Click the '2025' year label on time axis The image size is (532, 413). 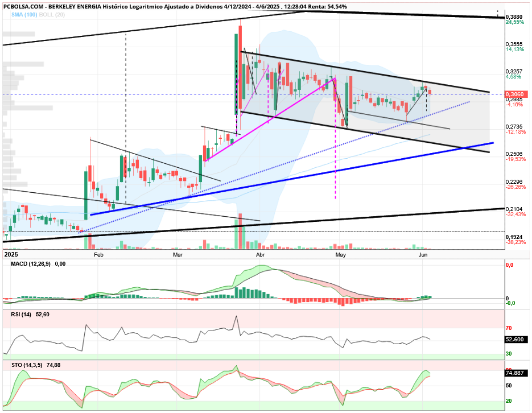click(11, 255)
